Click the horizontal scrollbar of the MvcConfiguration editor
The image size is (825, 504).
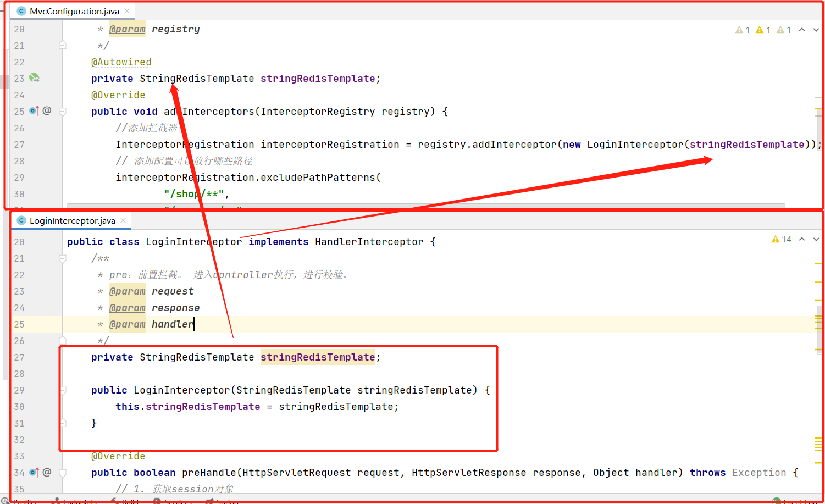tap(426, 206)
